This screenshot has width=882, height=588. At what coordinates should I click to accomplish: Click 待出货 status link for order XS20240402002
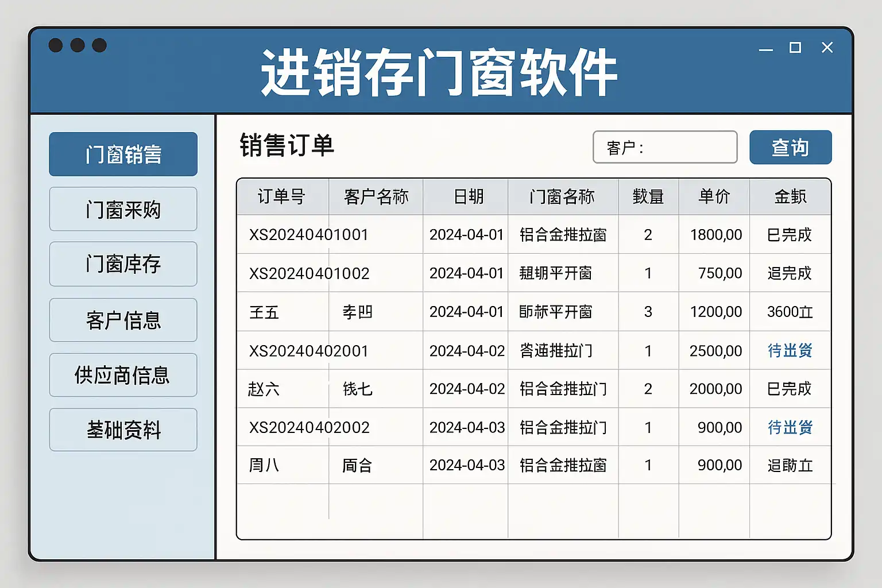coord(790,427)
